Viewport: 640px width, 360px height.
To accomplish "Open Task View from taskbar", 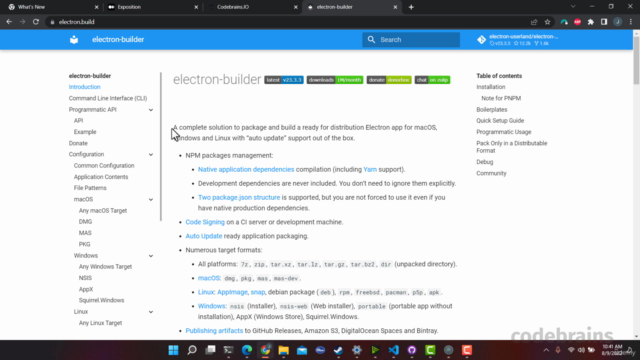I will click(x=210, y=350).
